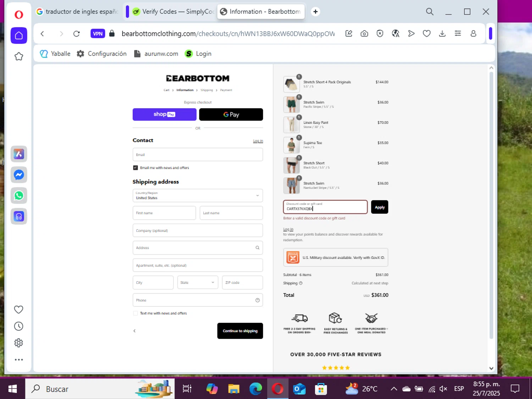The image size is (532, 399).
Task: View site security padlock info
Action: (112, 33)
